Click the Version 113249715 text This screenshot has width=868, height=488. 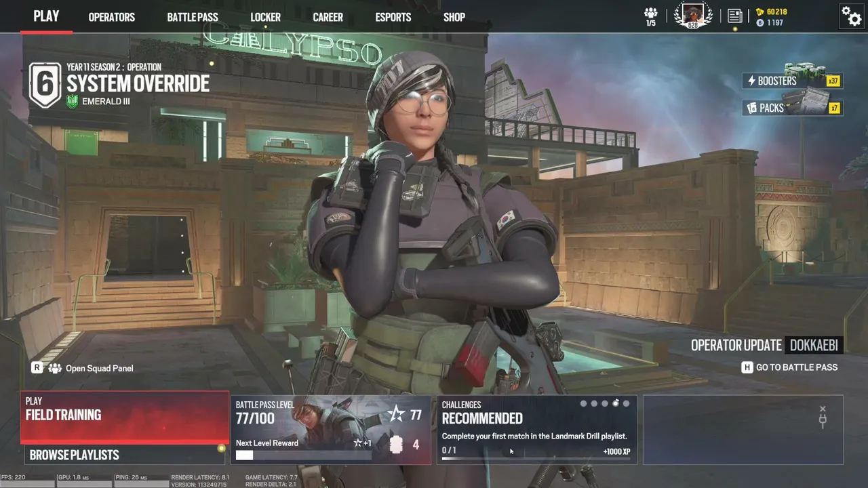tap(199, 485)
